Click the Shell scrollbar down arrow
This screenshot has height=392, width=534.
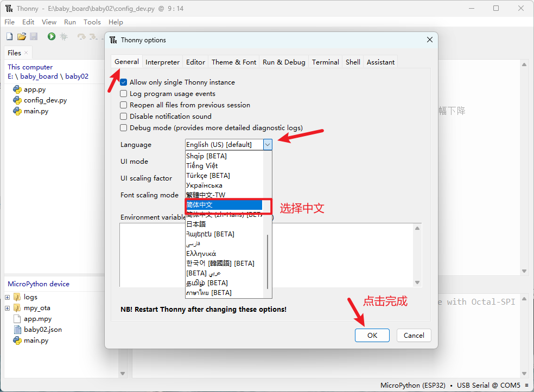tap(524, 373)
